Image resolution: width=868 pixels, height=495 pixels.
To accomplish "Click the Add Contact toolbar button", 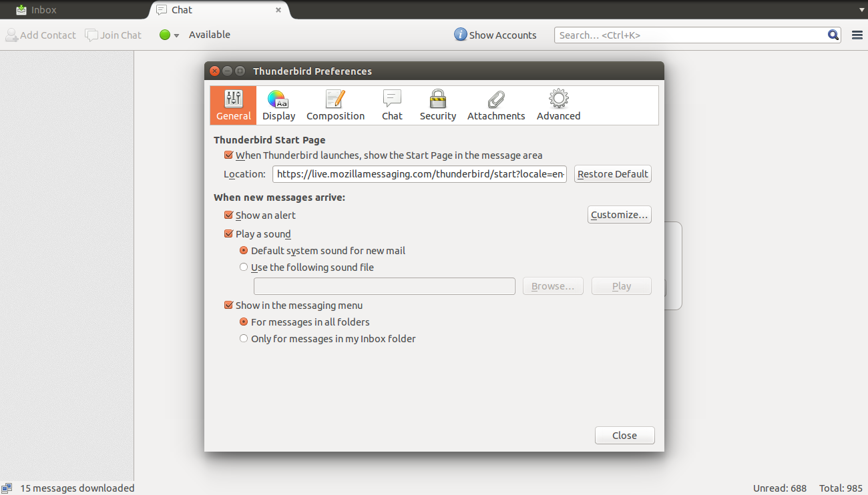I will pyautogui.click(x=41, y=35).
